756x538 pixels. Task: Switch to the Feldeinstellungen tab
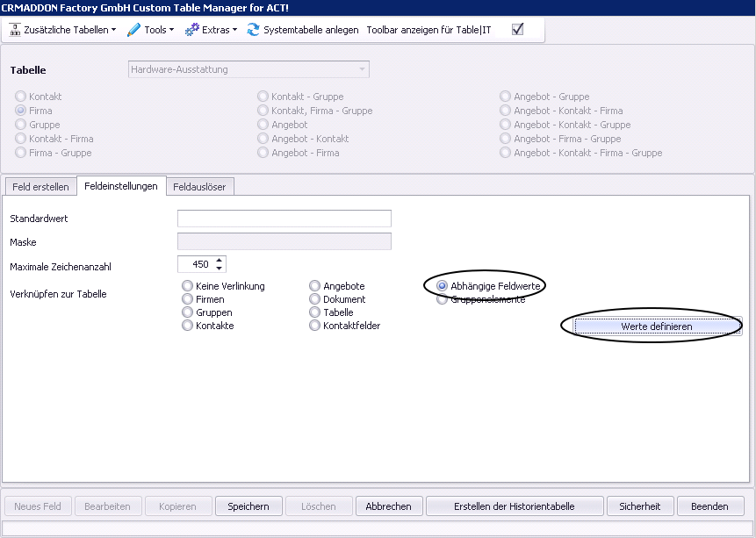[121, 185]
